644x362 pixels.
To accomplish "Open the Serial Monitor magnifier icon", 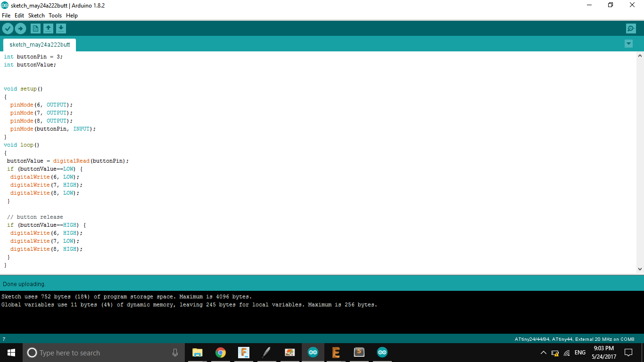I will point(631,29).
